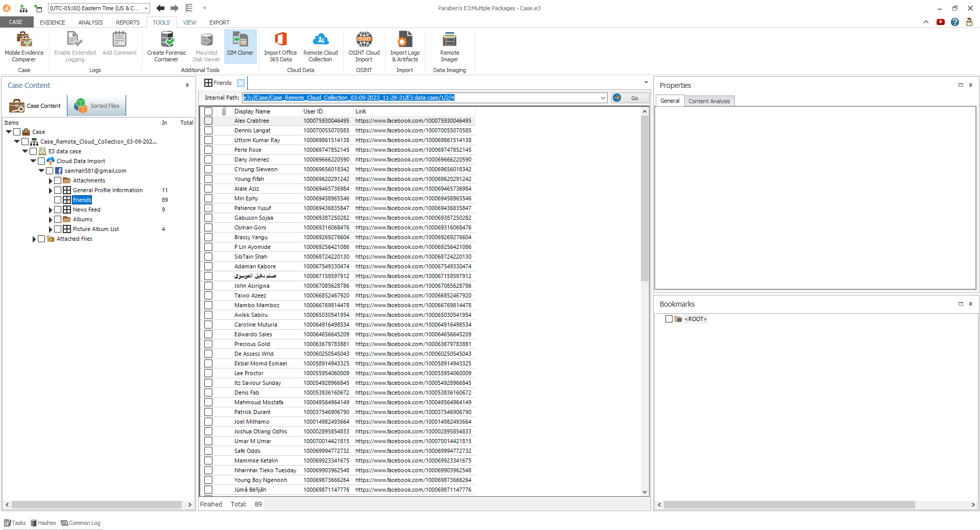
Task: Expand the Attached Files node
Action: coord(34,239)
